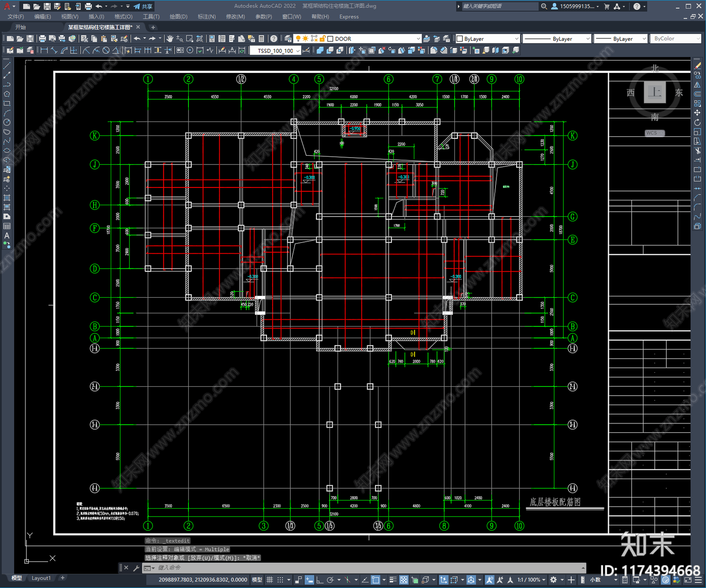This screenshot has height=588, width=706.
Task: Select the Multiline Text tool
Action: click(7, 236)
